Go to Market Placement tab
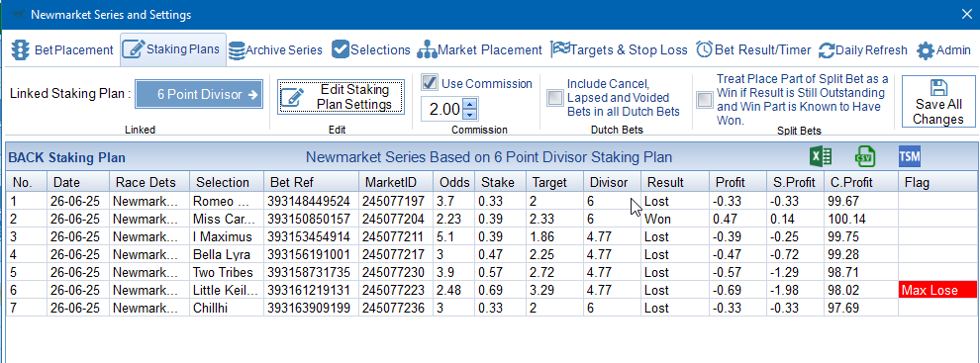Screen dimensions: 980x363 [x=479, y=50]
